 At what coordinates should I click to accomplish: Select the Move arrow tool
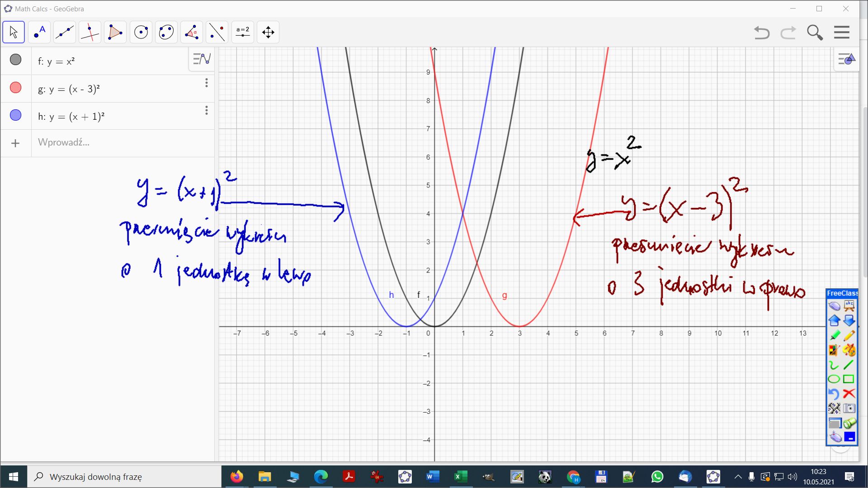[x=14, y=32]
